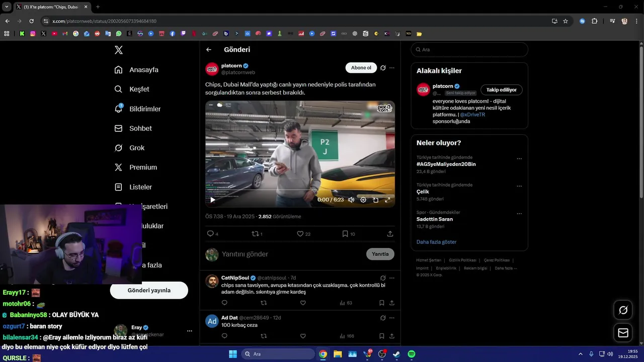The height and width of the screenshot is (362, 644).
Task: Reload the page in Chrome
Action: pyautogui.click(x=31, y=21)
